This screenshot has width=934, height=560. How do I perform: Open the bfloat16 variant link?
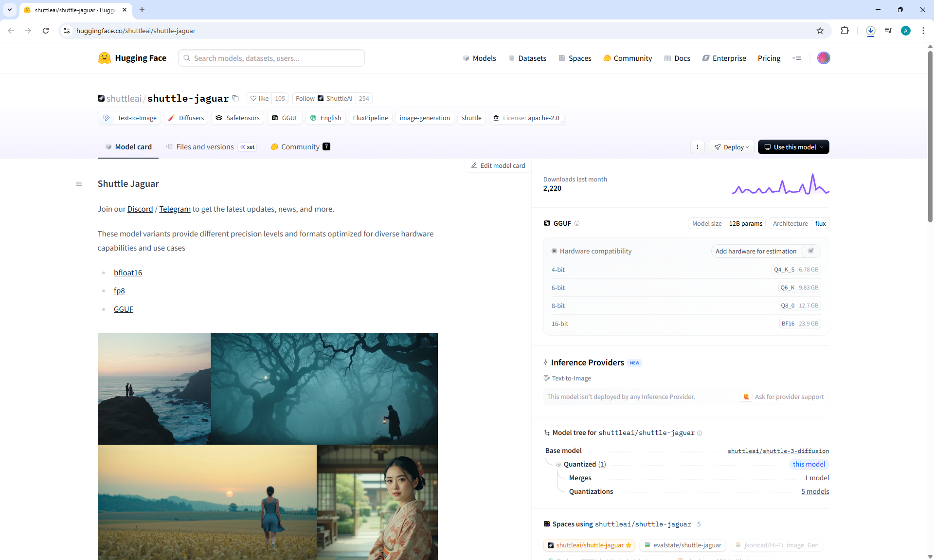(128, 272)
